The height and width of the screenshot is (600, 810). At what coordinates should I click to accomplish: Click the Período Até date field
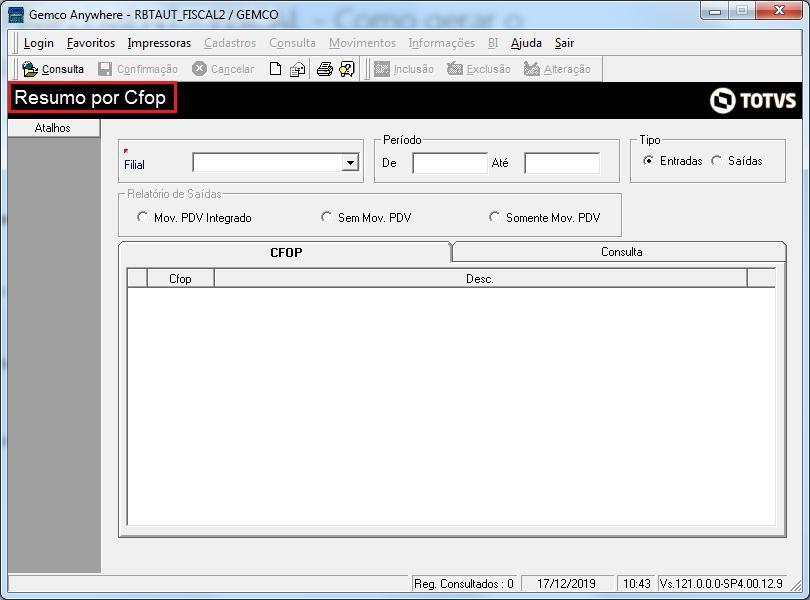[x=562, y=163]
